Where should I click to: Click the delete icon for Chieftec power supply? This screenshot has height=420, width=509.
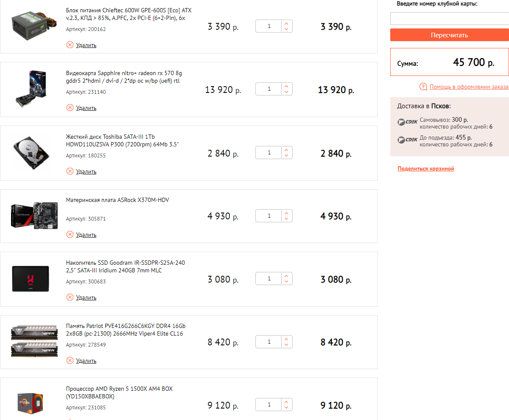70,45
